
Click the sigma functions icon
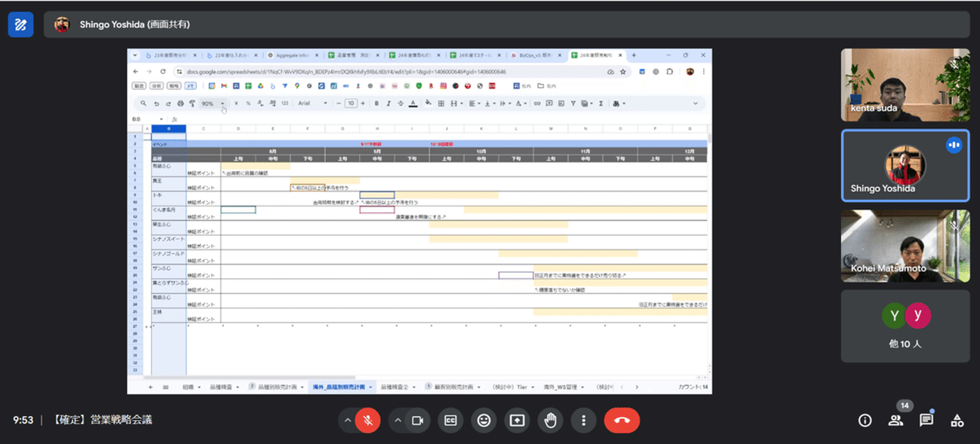(x=601, y=103)
